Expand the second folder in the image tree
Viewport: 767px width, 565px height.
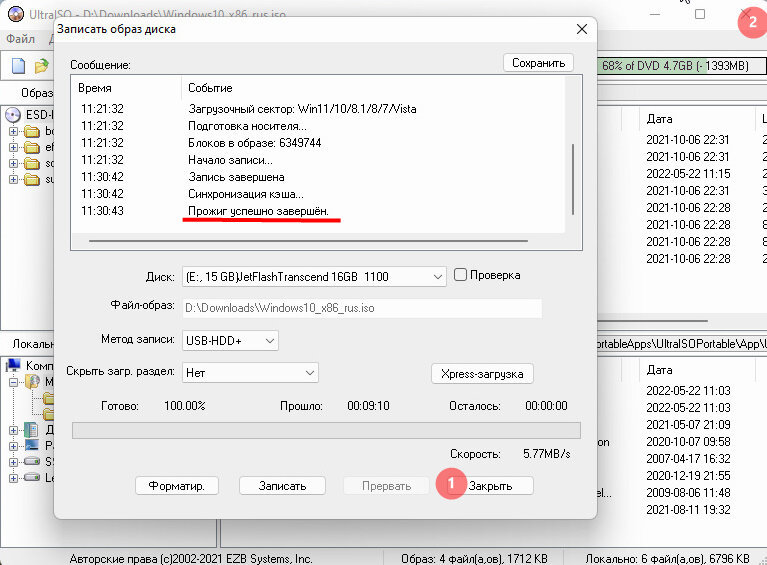point(13,147)
